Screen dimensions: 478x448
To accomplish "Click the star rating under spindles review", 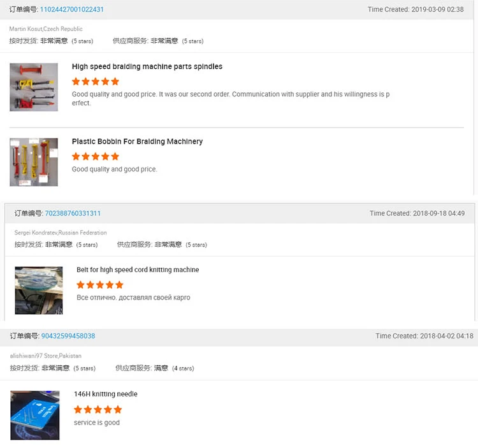I will (x=96, y=82).
